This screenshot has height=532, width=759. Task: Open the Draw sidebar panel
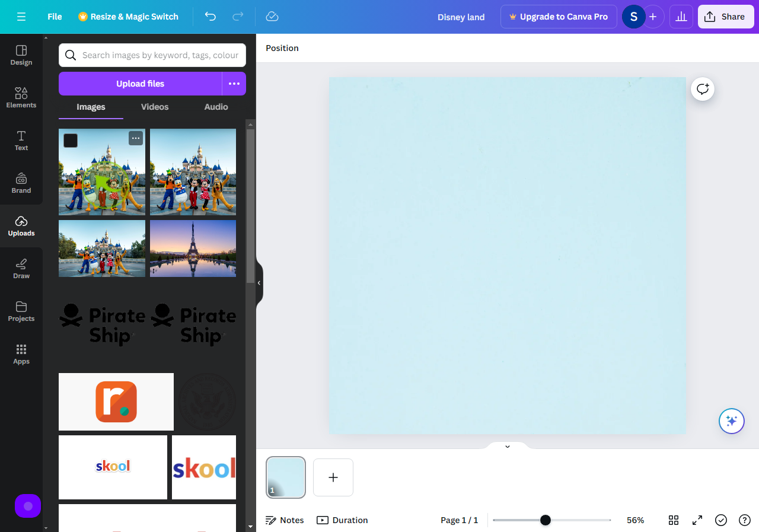21,269
